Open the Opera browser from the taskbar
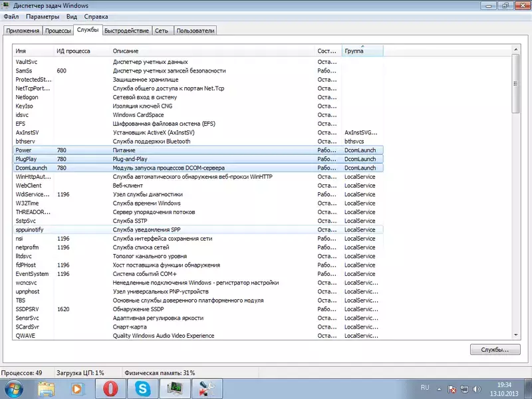The height and width of the screenshot is (399, 532). (x=110, y=389)
